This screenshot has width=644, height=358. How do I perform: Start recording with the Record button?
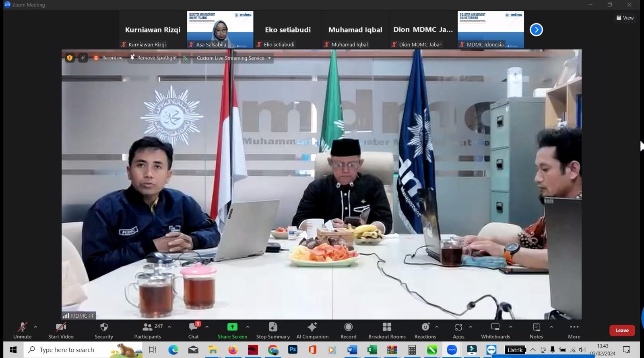pyautogui.click(x=349, y=330)
